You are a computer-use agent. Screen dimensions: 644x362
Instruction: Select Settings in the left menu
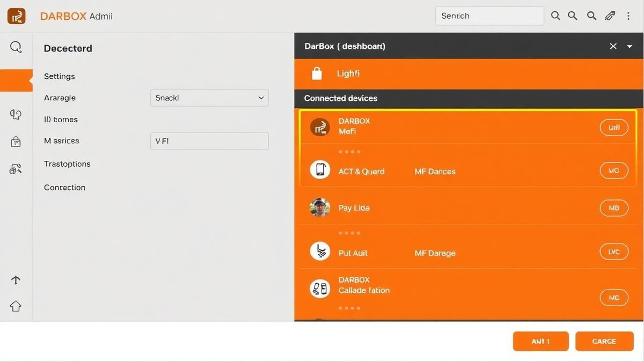point(60,76)
